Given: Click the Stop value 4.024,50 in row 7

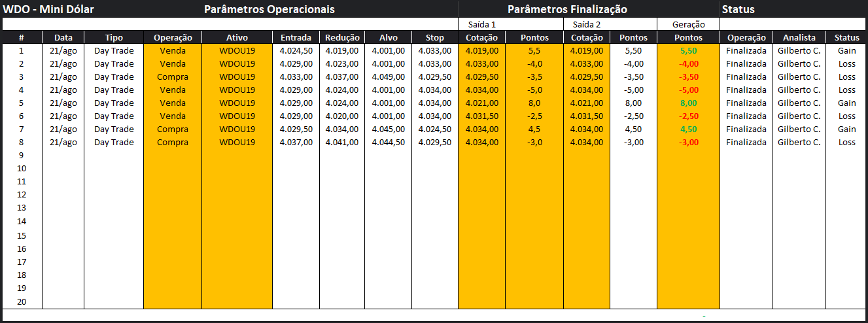Looking at the screenshot, I should (434, 129).
